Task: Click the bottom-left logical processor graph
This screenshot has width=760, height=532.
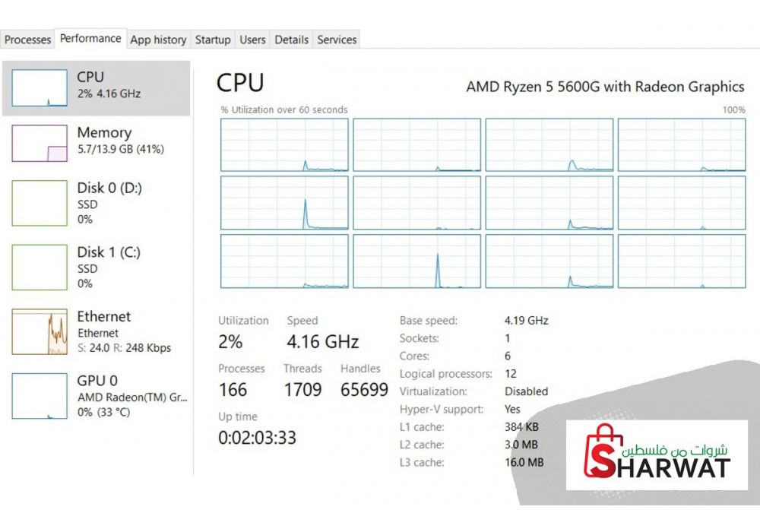Action: (x=284, y=261)
